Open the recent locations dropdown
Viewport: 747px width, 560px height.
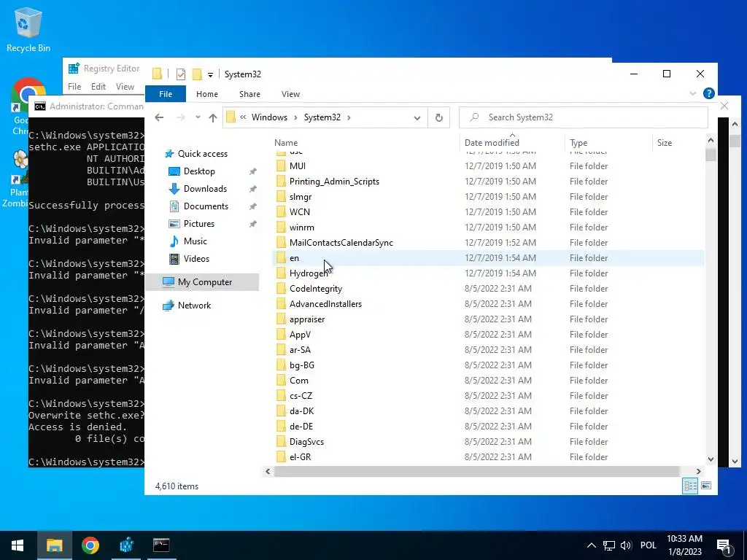point(198,117)
